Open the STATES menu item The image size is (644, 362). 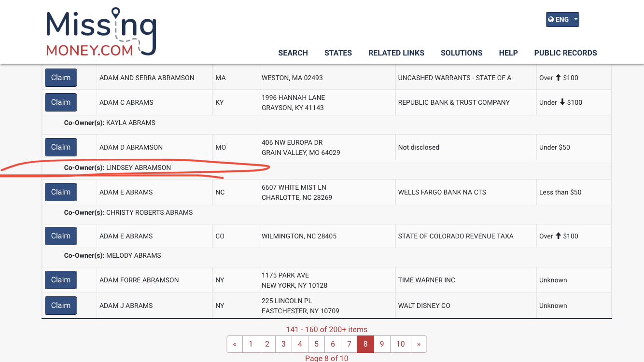coord(338,53)
